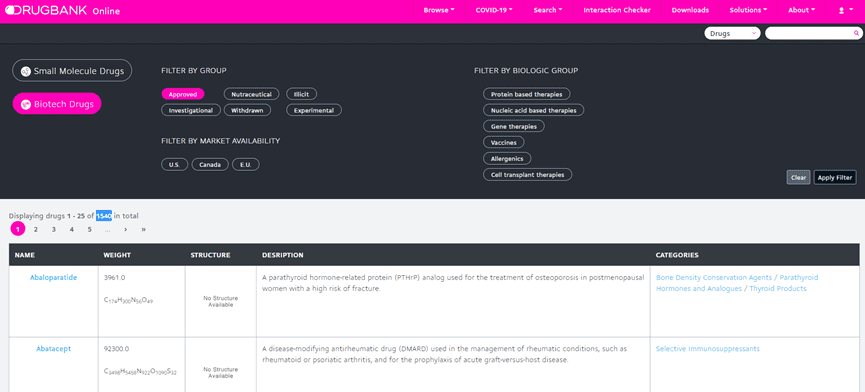Screen dimensions: 865x392
Task: Jump to last page double-arrow
Action: pyautogui.click(x=143, y=229)
